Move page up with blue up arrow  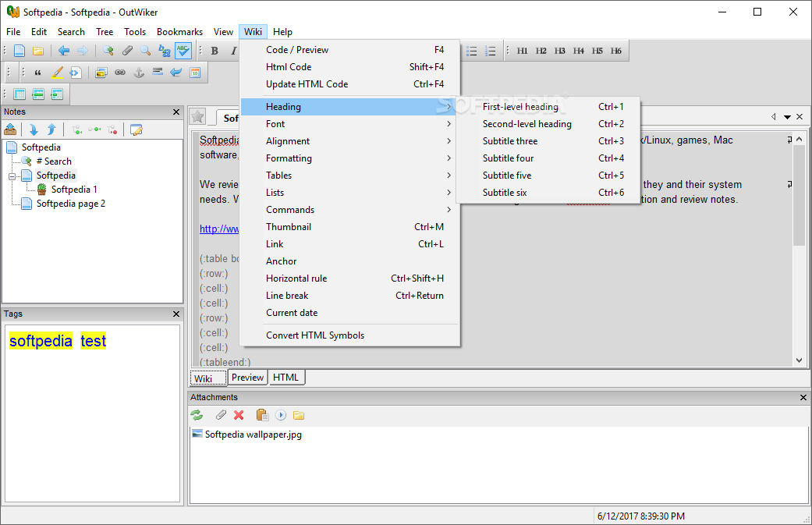point(51,129)
